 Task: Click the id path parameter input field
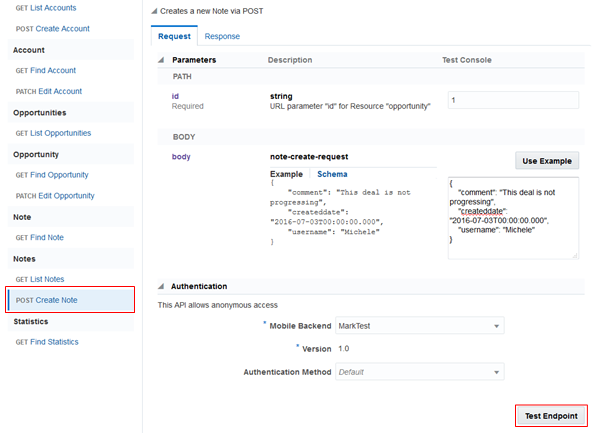coord(513,100)
